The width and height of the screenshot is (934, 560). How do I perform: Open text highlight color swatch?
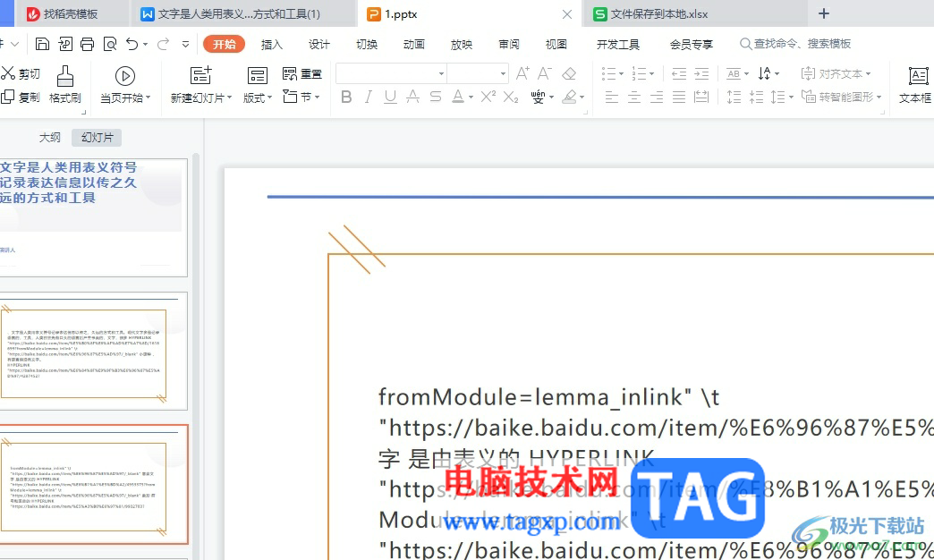(x=570, y=97)
